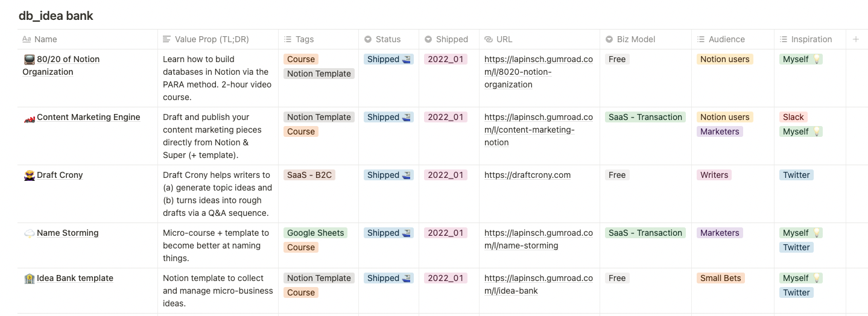Click the green Google Sheets tag
This screenshot has width=868, height=316.
point(315,233)
